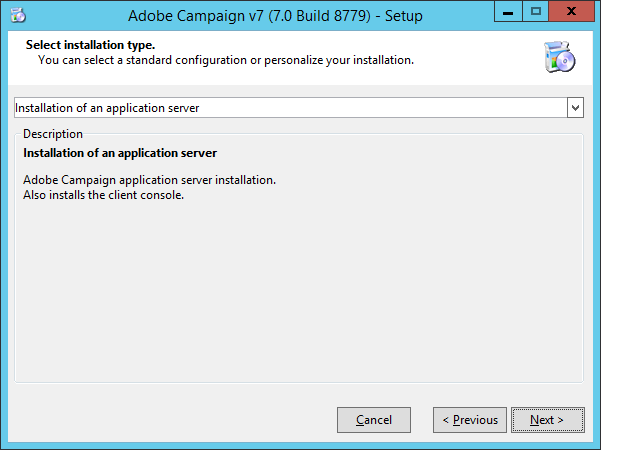622x469 pixels.
Task: Close the Adobe Campaign Setup window
Action: (x=571, y=12)
